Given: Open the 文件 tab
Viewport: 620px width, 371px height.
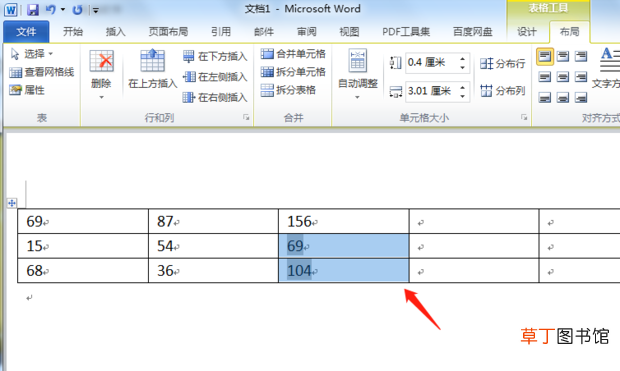Looking at the screenshot, I should pos(26,32).
